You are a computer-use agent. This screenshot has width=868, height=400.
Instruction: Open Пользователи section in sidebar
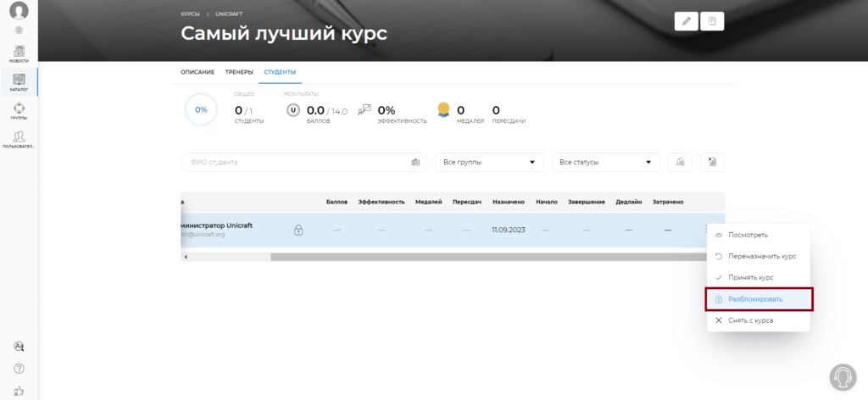point(19,140)
